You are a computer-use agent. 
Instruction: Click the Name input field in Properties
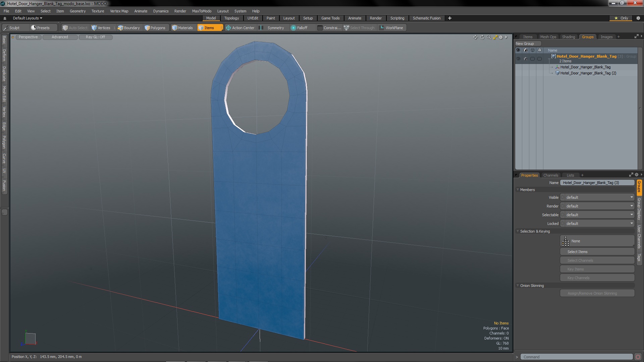pos(597,183)
